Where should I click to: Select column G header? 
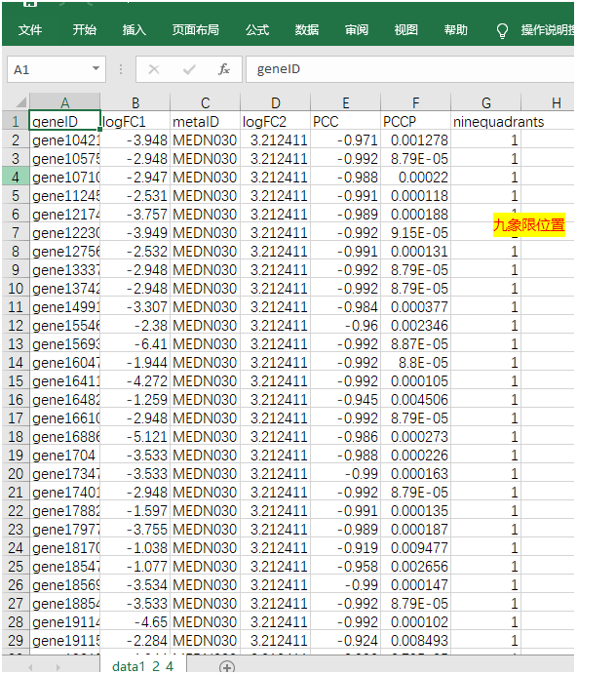coord(486,102)
